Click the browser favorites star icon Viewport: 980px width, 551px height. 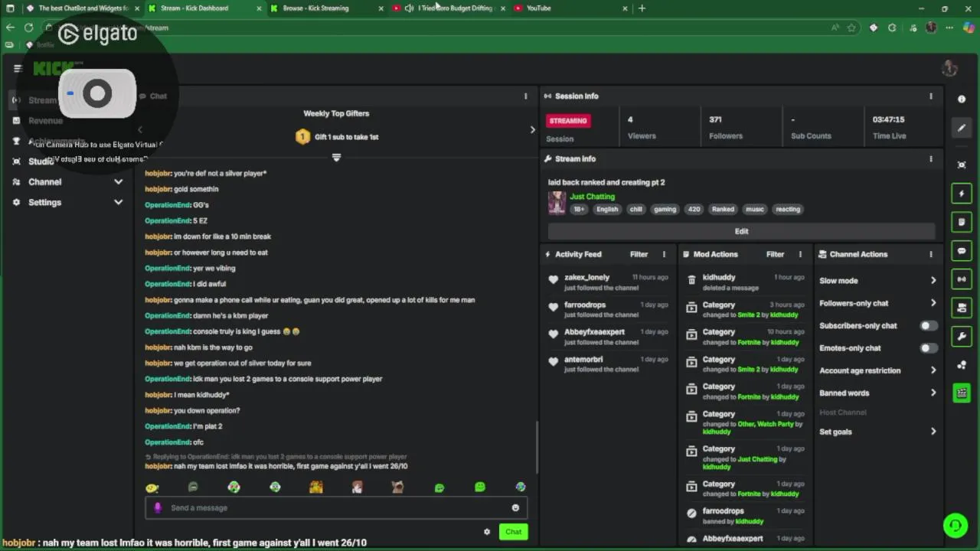(x=851, y=28)
